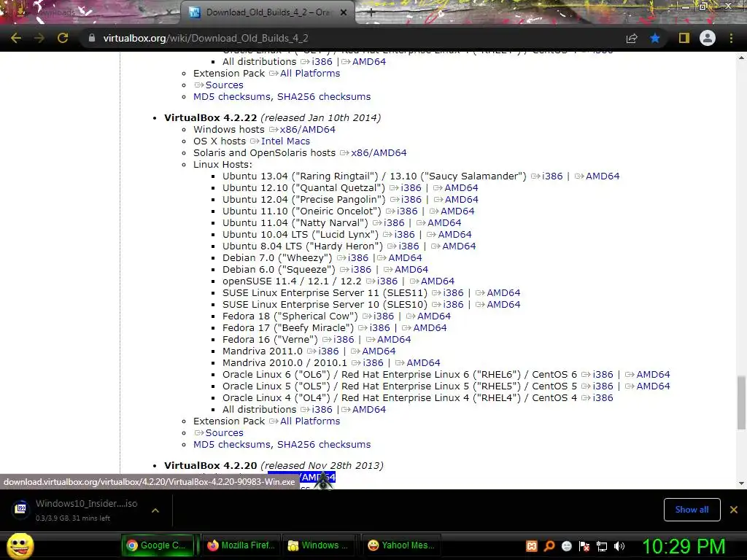Open 4.2.22 MD5 checksums link

point(233,445)
